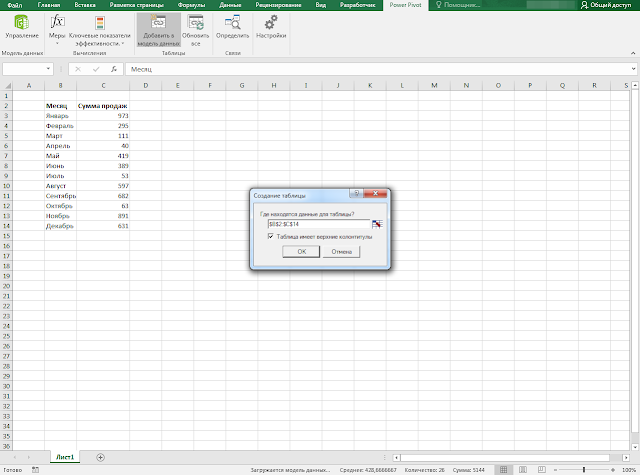Screen dimensions: 640x475
Task: Click OK in Create Table dialog
Action: tap(301, 252)
